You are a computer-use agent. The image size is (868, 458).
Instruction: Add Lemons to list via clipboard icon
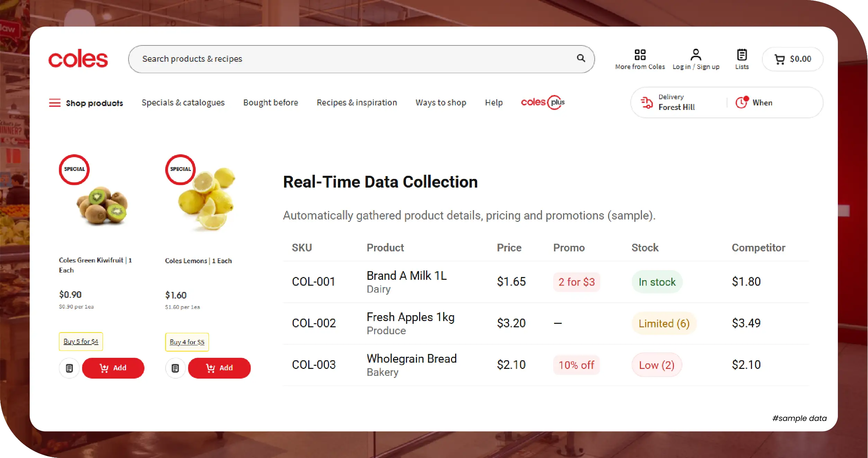pos(175,368)
